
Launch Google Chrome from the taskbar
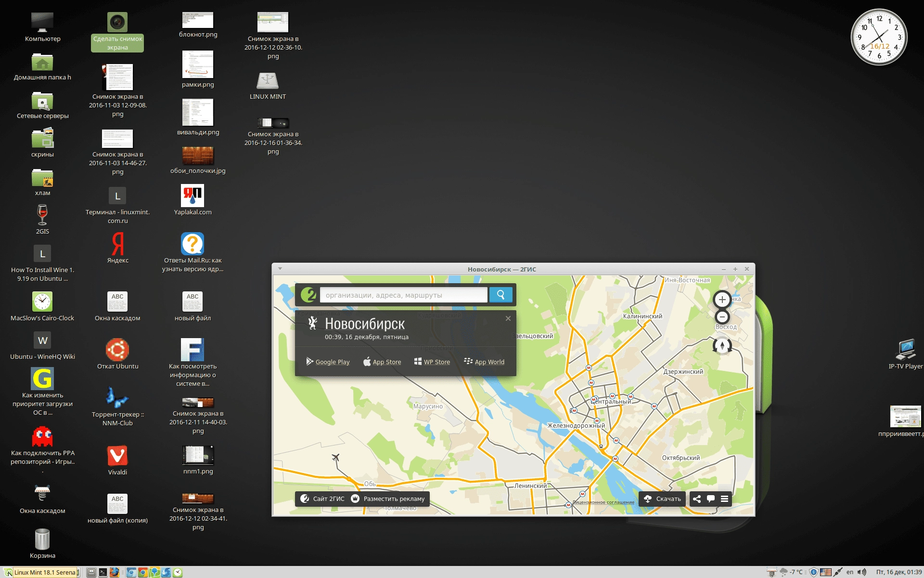pos(143,572)
